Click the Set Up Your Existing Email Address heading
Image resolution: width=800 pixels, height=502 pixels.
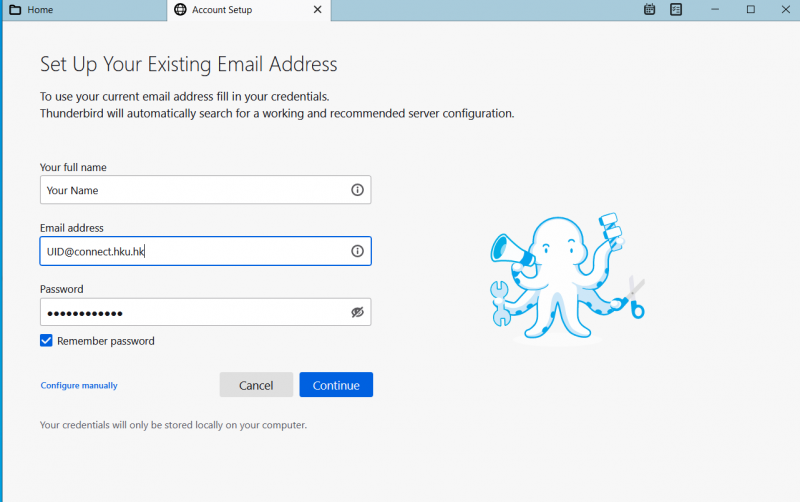click(188, 64)
